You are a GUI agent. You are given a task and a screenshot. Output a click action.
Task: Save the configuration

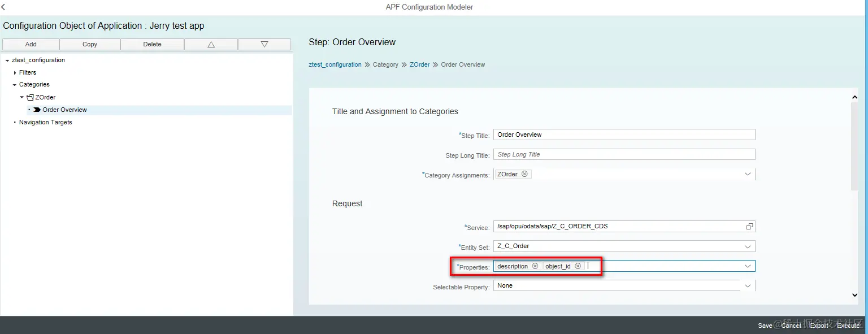click(765, 326)
